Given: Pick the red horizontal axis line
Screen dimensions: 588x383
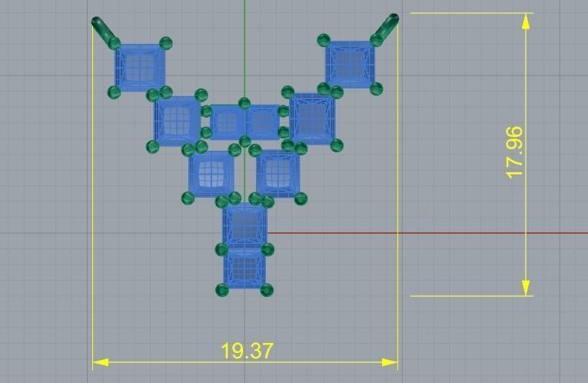Looking at the screenshot, I should click(x=427, y=233).
